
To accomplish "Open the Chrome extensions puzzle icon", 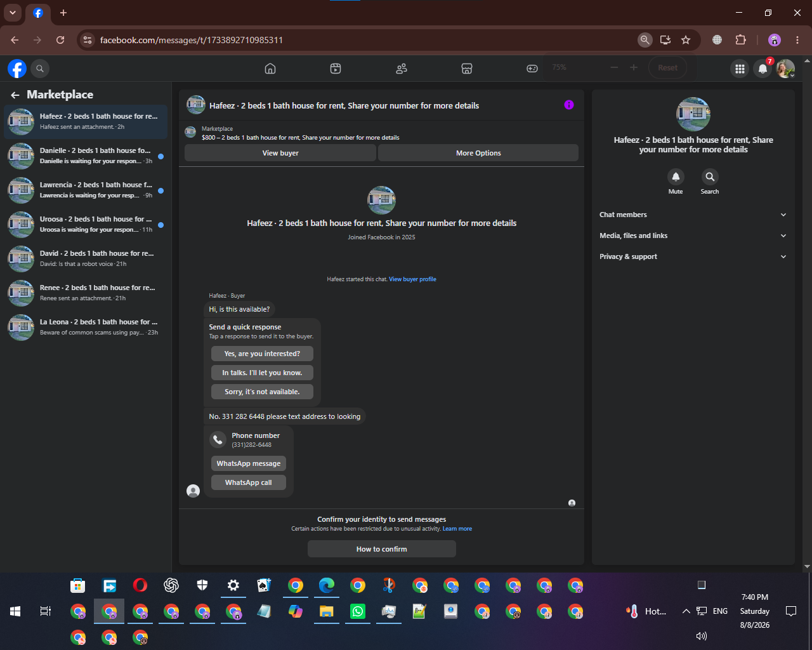I will pyautogui.click(x=740, y=40).
